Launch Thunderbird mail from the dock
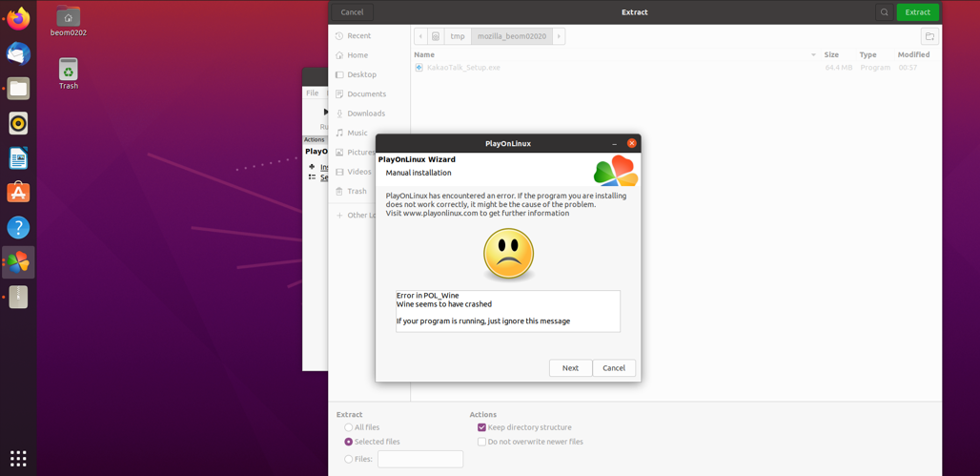 pyautogui.click(x=18, y=54)
